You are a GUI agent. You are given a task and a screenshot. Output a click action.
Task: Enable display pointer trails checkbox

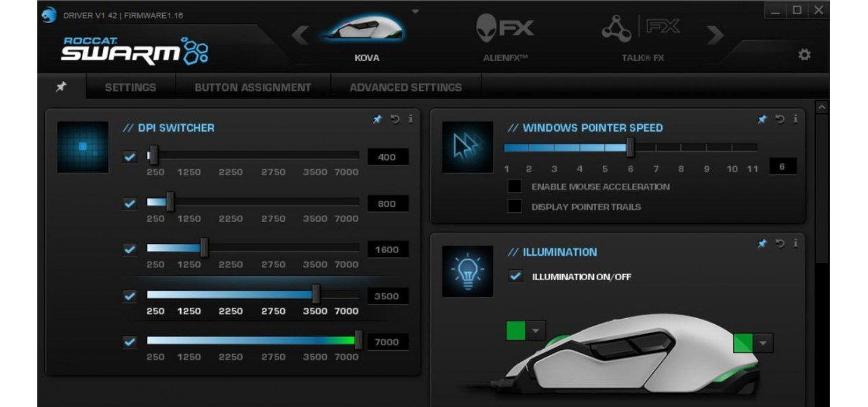tap(515, 207)
